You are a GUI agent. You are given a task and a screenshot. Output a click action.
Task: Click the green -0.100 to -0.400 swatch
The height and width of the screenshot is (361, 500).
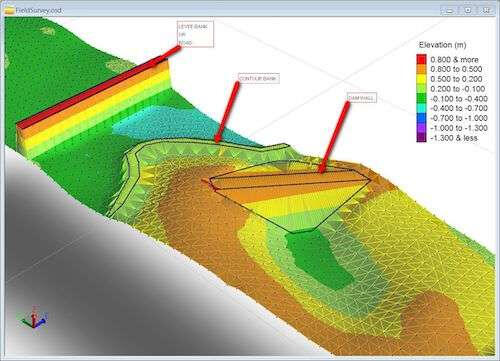(421, 98)
